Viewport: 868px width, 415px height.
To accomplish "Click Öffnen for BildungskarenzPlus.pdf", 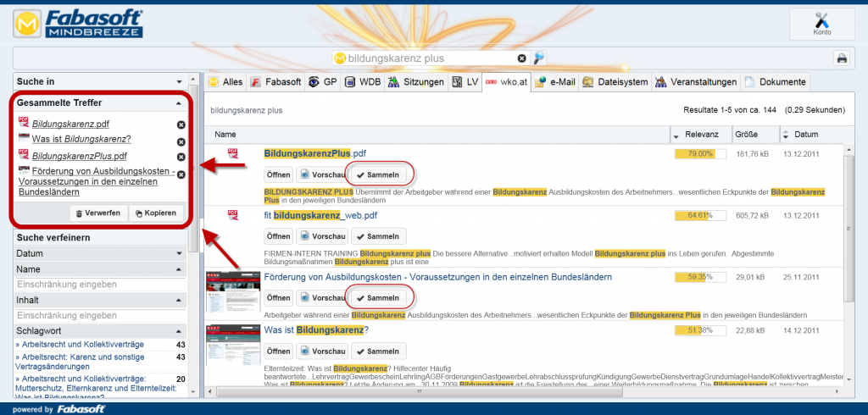I will click(278, 174).
